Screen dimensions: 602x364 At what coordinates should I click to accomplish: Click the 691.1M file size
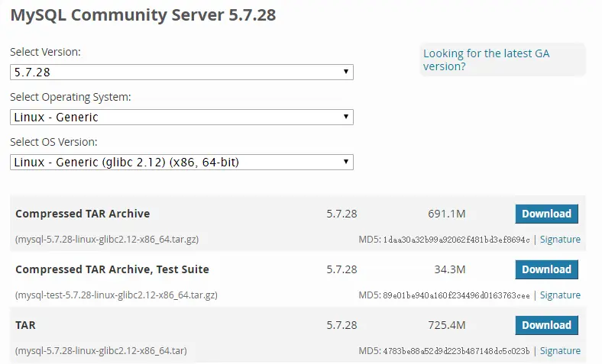point(446,214)
